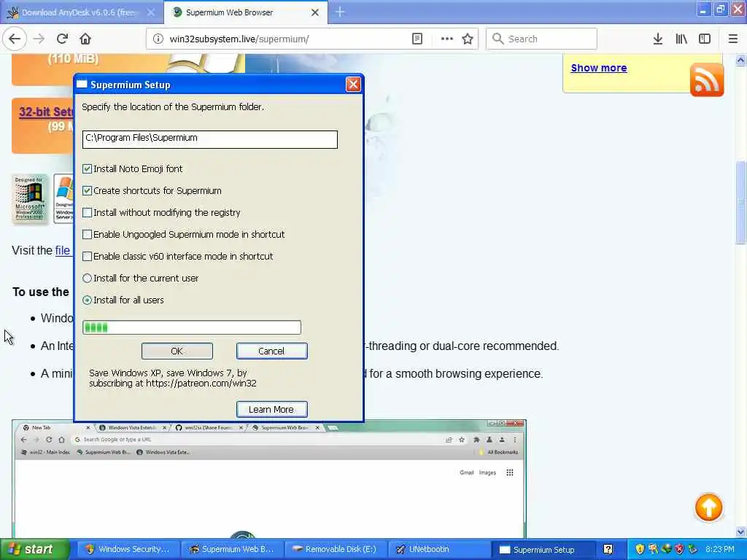Click the orange scroll-to-top arrow
Screen dimensions: 747x560
[708, 507]
